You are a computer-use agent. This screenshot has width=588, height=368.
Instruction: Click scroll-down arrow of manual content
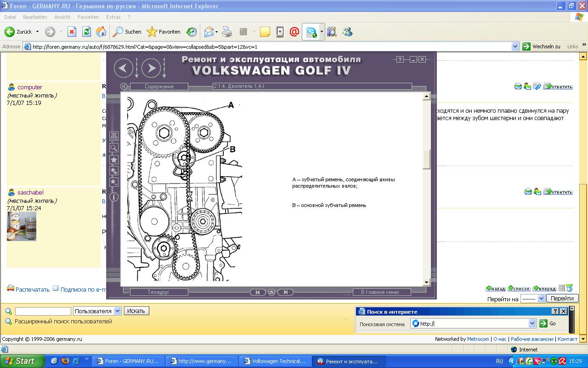pos(426,282)
